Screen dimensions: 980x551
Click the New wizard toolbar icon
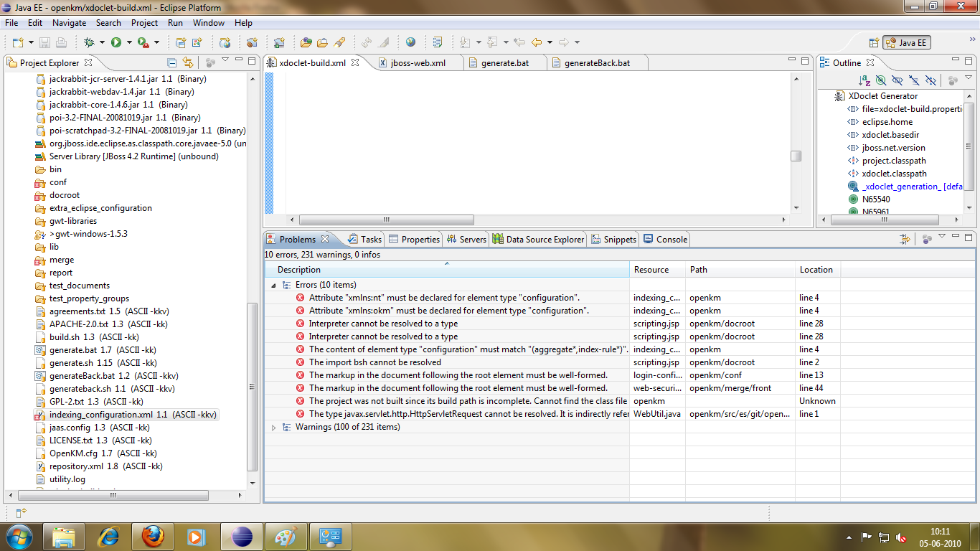click(x=17, y=42)
